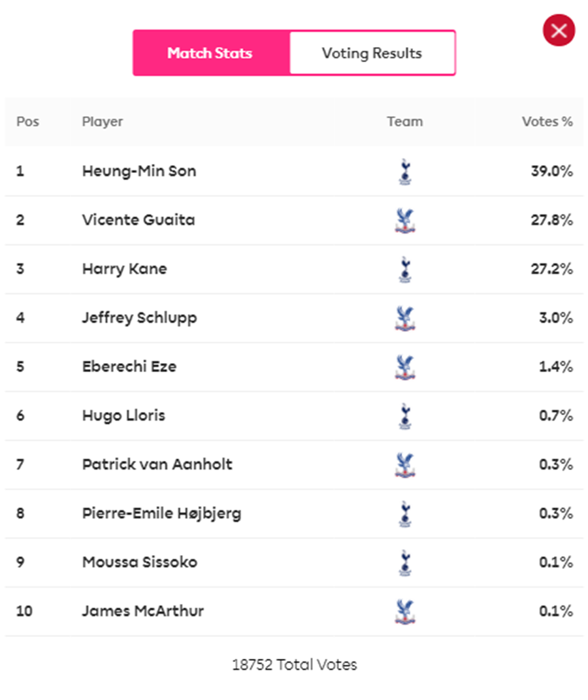The image size is (588, 700).
Task: Click the 18752 Total Votes text
Action: [x=295, y=665]
